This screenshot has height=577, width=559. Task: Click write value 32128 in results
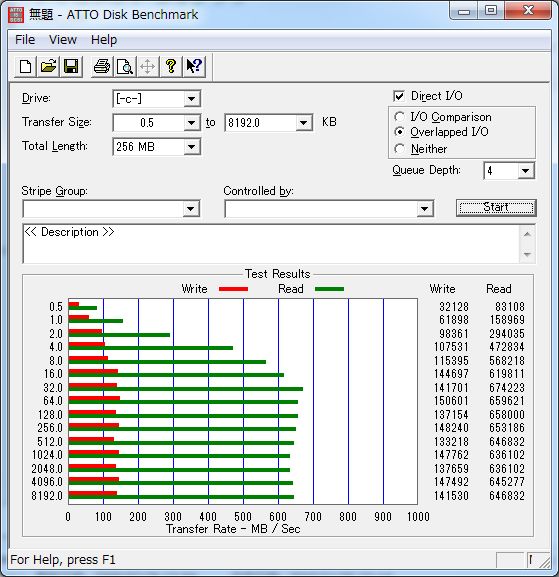(454, 307)
